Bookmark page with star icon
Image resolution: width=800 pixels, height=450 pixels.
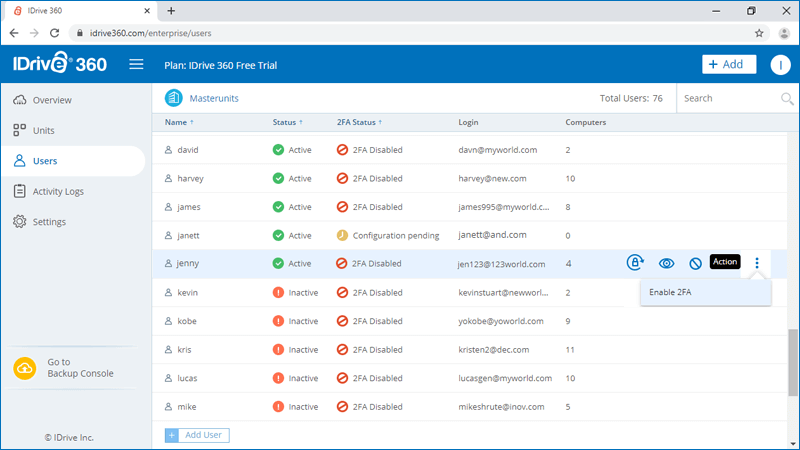[x=759, y=33]
